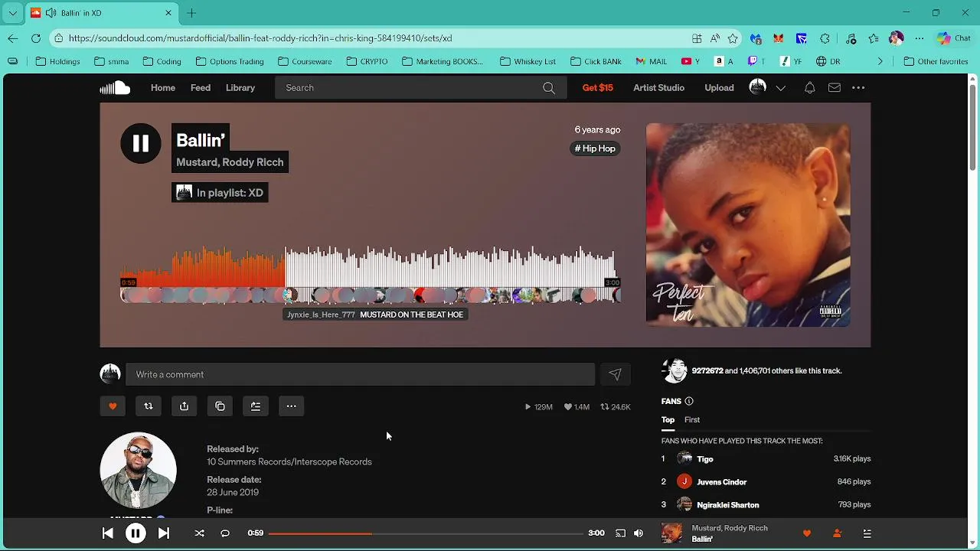
Task: Open the In playlist: XD link
Action: pos(220,193)
